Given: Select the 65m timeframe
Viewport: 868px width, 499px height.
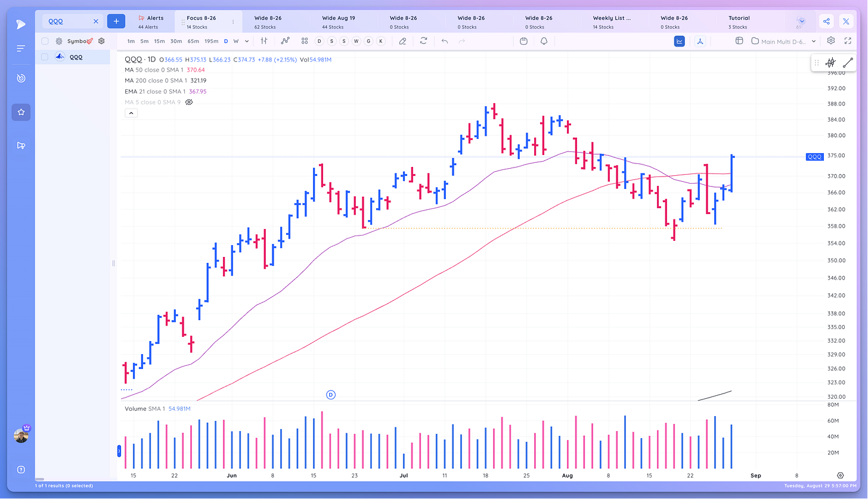Looking at the screenshot, I should pos(193,41).
